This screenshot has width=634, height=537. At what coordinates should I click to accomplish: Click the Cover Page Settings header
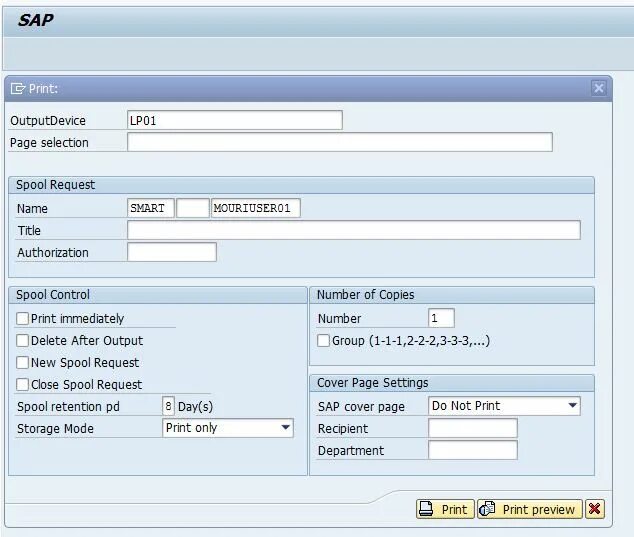(452, 383)
